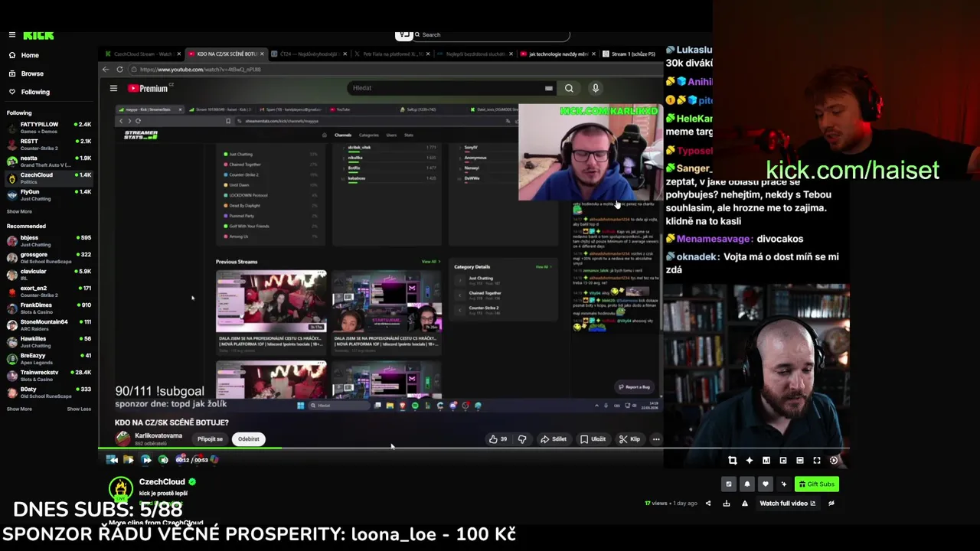Like the YouTube video with thumbs up
Viewport: 980px width, 551px height.
(499, 439)
